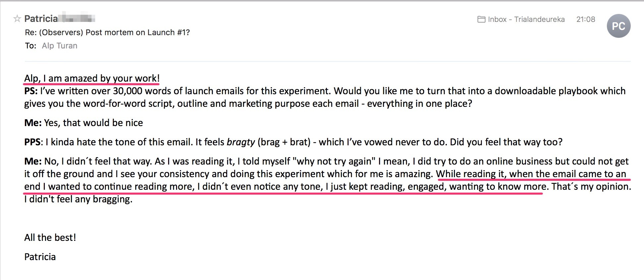Star the message from Patricia

click(x=17, y=19)
